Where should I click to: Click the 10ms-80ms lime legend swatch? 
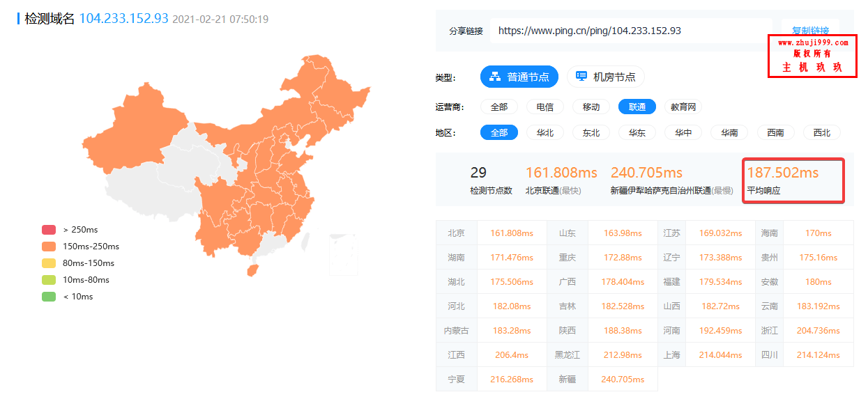pyautogui.click(x=49, y=280)
